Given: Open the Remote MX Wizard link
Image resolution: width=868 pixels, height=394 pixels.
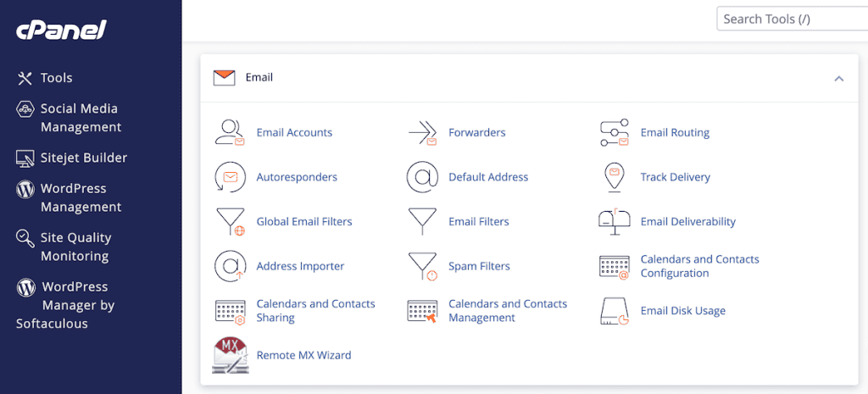Looking at the screenshot, I should (303, 355).
